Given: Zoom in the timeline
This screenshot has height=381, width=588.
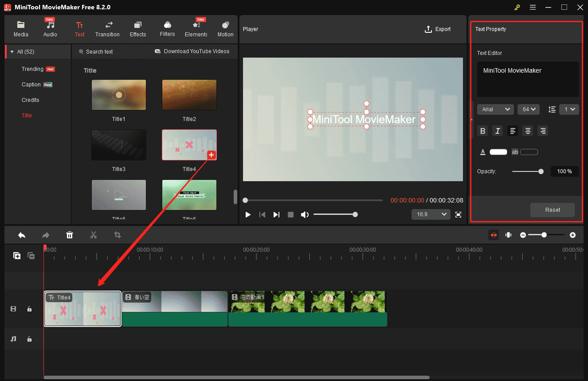Looking at the screenshot, I should click(572, 235).
